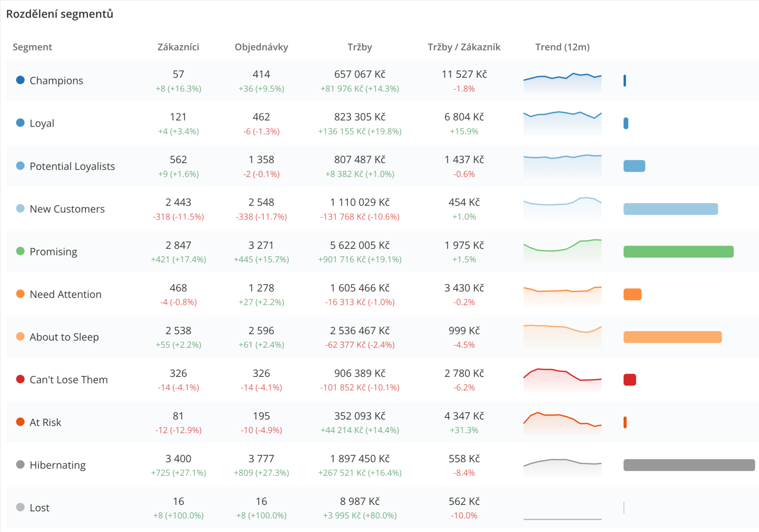Click the At Risk orange dot
759x532 pixels.
(x=20, y=422)
